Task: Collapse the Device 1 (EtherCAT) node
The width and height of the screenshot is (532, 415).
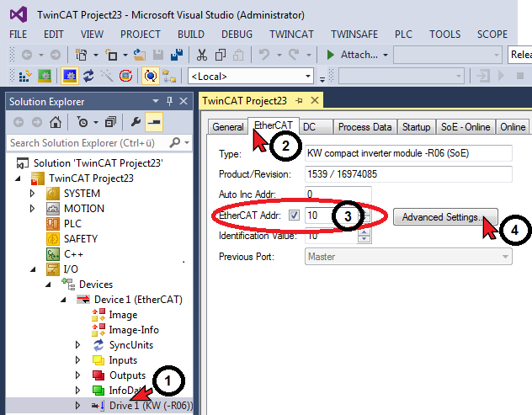Action: (63, 300)
